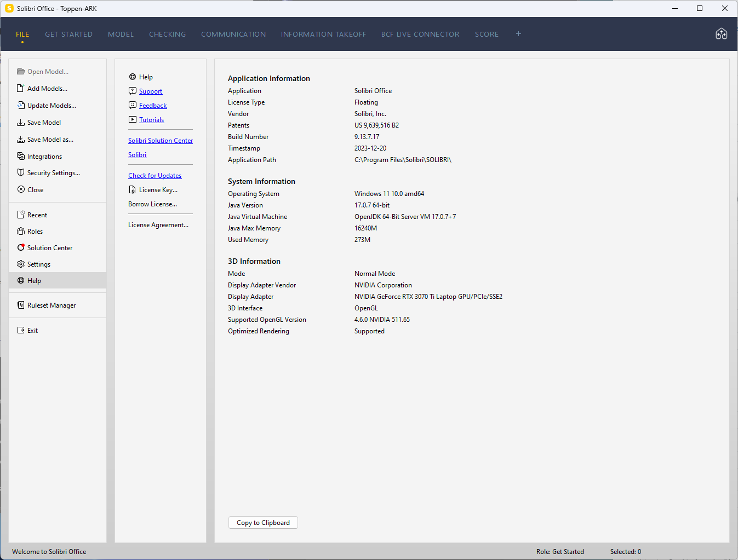
Task: Open Ruleset Manager icon
Action: tap(21, 305)
